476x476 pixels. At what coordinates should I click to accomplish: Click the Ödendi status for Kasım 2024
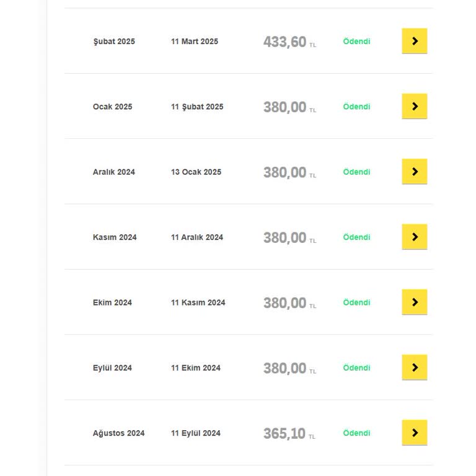click(x=356, y=237)
